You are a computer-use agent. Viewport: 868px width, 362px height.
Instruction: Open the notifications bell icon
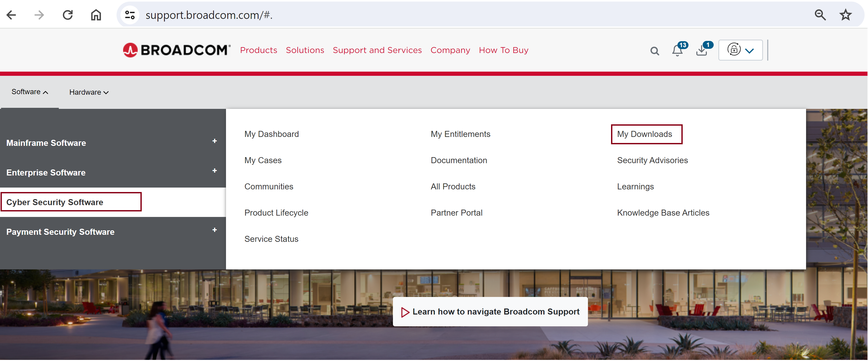(677, 51)
